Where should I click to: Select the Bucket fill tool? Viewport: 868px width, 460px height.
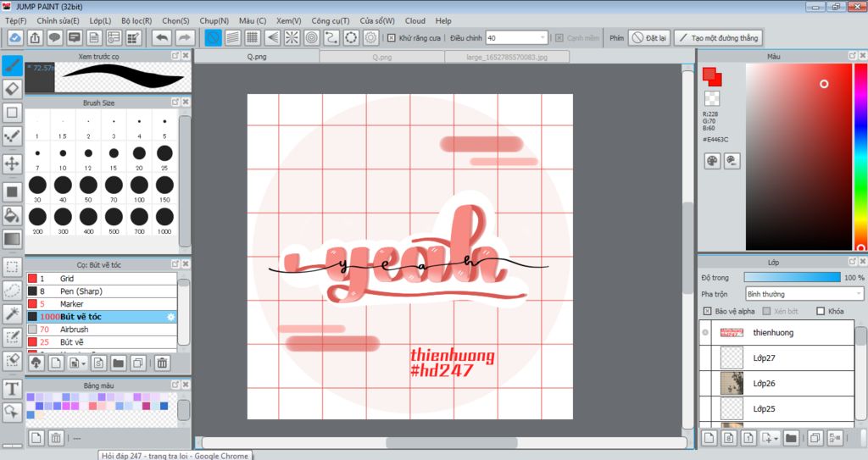12,215
